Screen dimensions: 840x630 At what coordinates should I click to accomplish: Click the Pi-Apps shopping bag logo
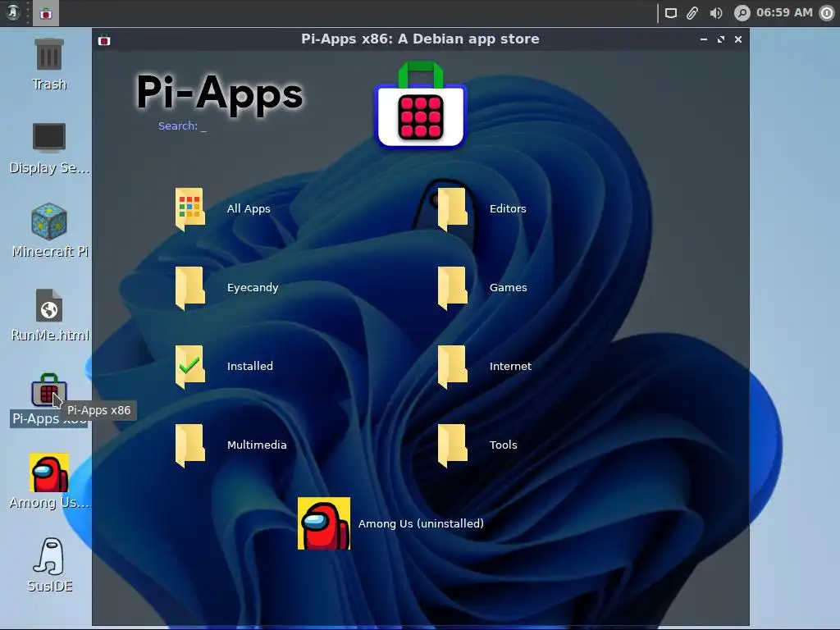pyautogui.click(x=421, y=105)
